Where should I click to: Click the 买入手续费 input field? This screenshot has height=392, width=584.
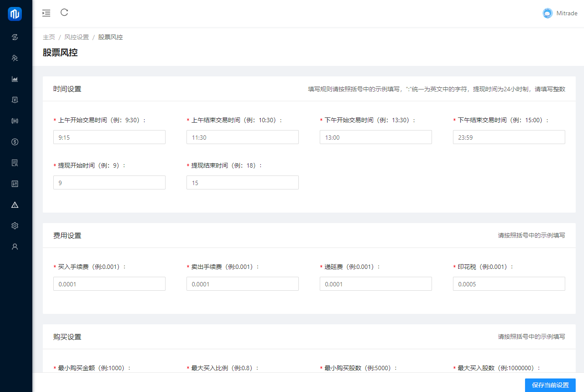tap(109, 284)
